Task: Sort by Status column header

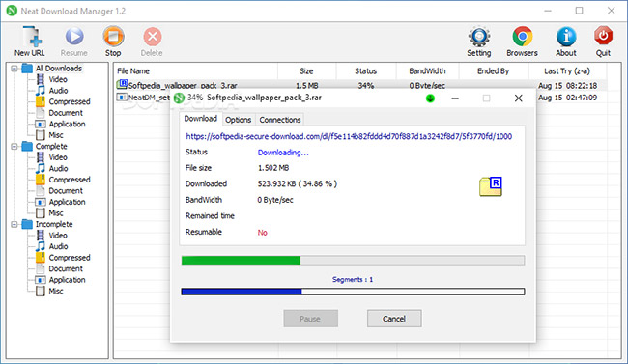Action: pos(365,71)
